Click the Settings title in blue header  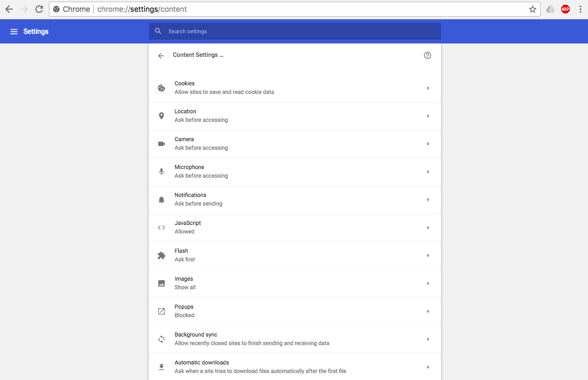point(35,32)
